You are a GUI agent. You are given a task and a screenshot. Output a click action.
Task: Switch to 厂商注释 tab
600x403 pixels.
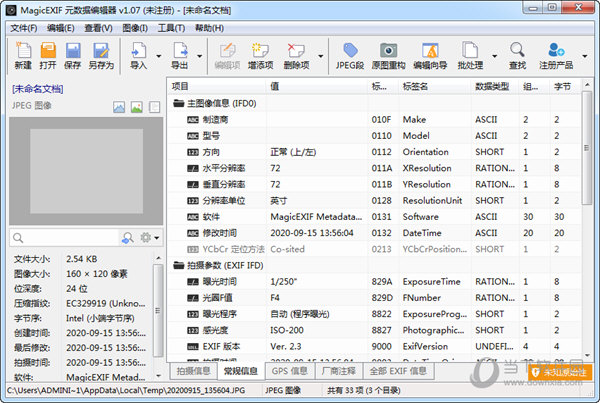click(339, 371)
